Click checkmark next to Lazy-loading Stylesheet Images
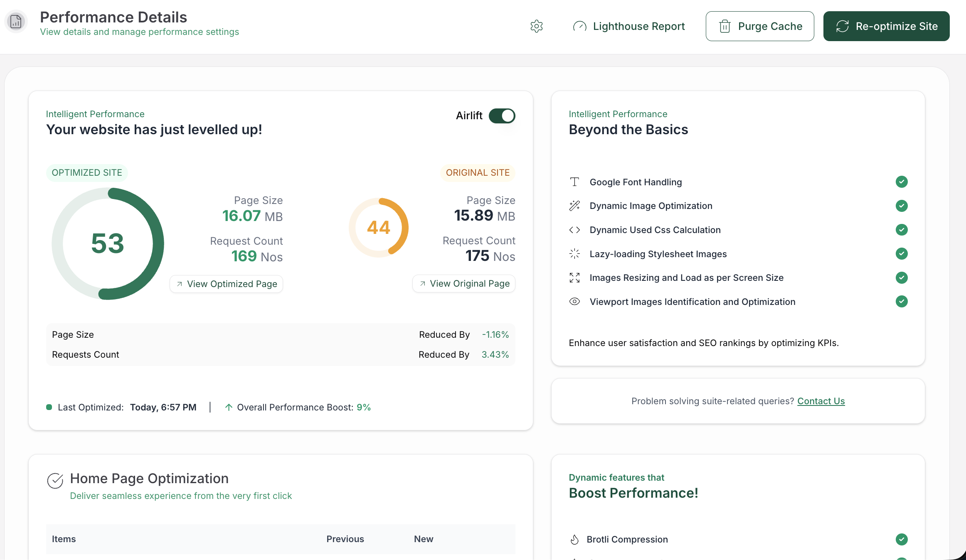 tap(902, 253)
